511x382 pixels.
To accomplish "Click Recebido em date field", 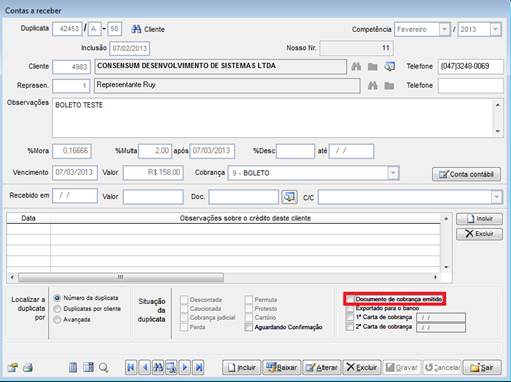I will pos(75,196).
